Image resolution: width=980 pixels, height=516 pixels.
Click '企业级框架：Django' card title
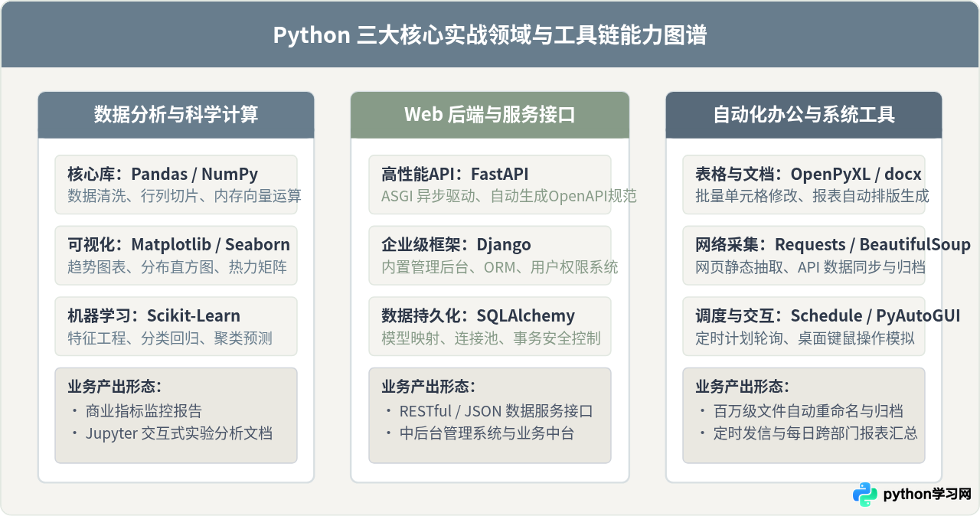coord(456,245)
